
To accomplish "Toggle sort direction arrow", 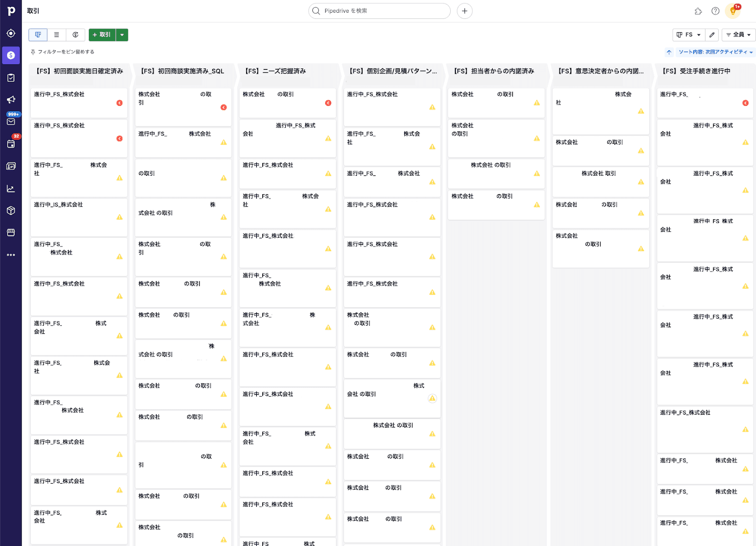I will click(669, 52).
